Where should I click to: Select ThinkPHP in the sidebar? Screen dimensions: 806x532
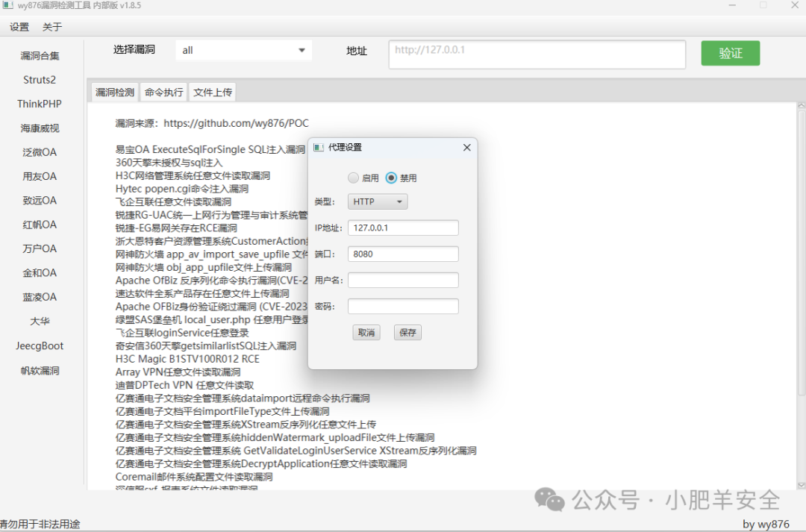point(40,104)
